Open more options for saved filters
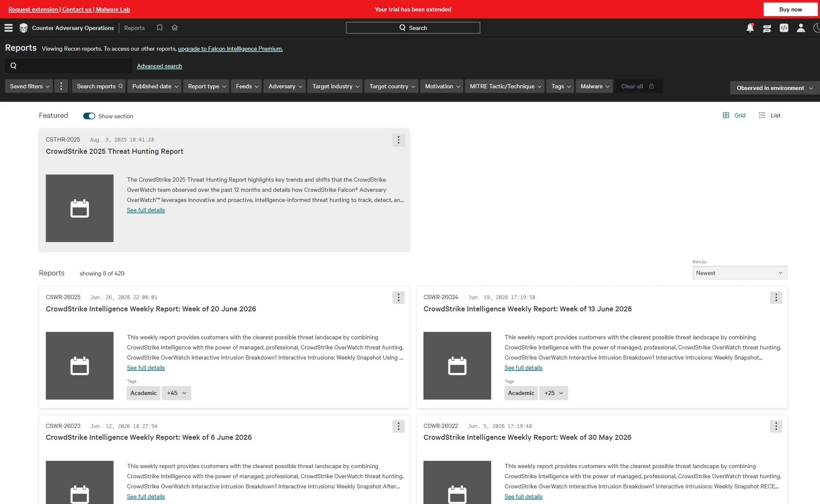 click(61, 86)
